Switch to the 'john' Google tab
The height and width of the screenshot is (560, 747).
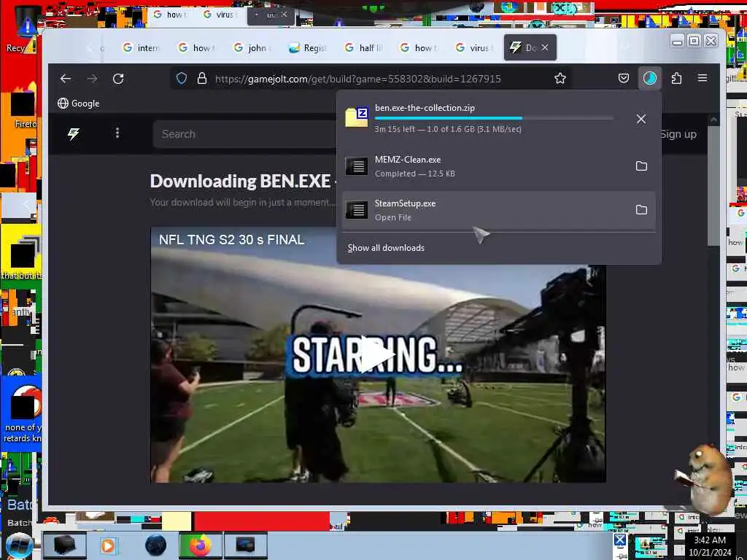[x=252, y=47]
